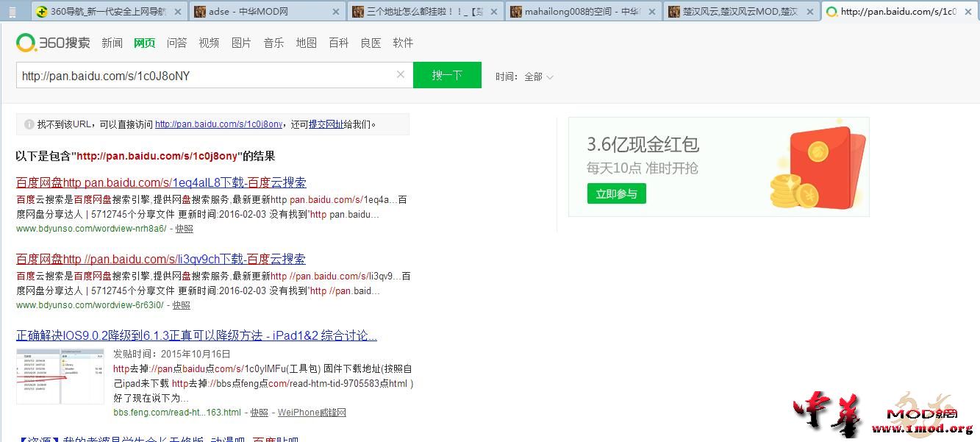The height and width of the screenshot is (442, 980).
Task: Click the www.bdyunso.com/wordview-nrh8a6/ URL text
Action: pyautogui.click(x=91, y=229)
